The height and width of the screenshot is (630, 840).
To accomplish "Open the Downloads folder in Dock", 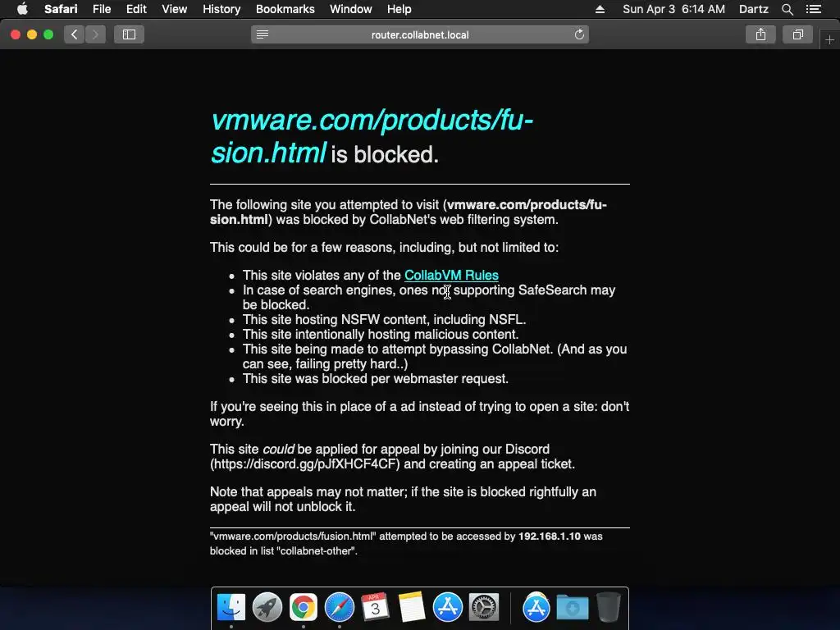I will 572,607.
